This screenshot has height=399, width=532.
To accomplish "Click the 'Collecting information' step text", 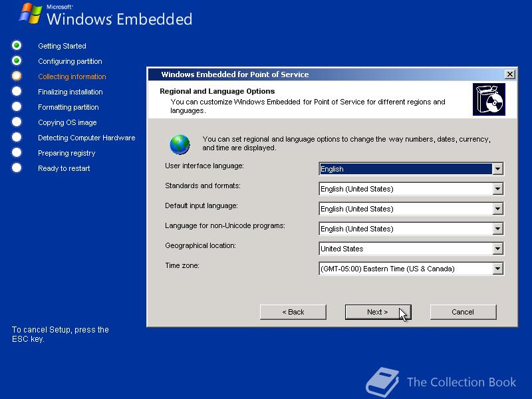I will [x=72, y=76].
